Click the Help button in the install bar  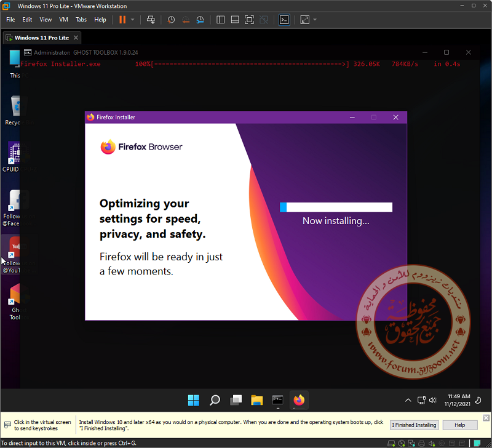459,425
